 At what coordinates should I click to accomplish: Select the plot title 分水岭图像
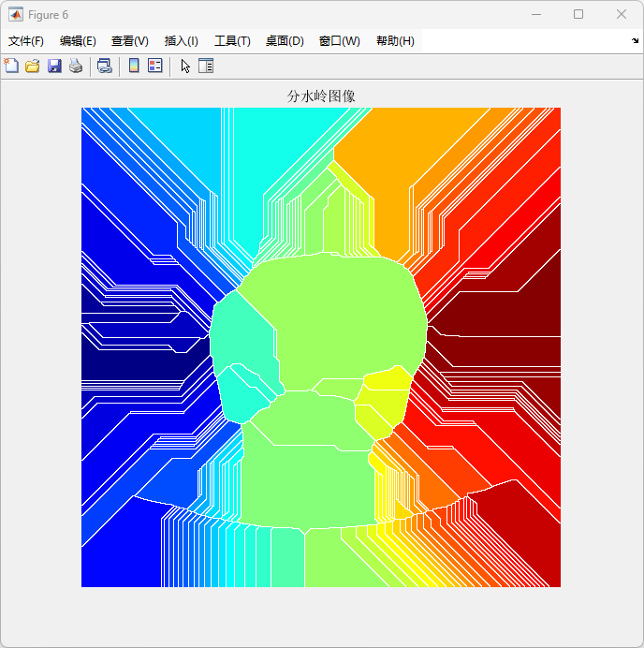click(321, 96)
